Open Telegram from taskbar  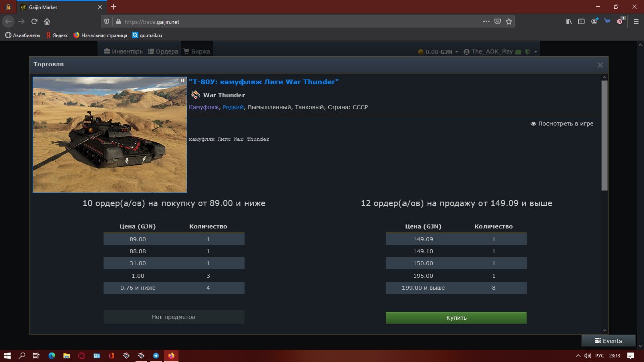[x=156, y=355]
